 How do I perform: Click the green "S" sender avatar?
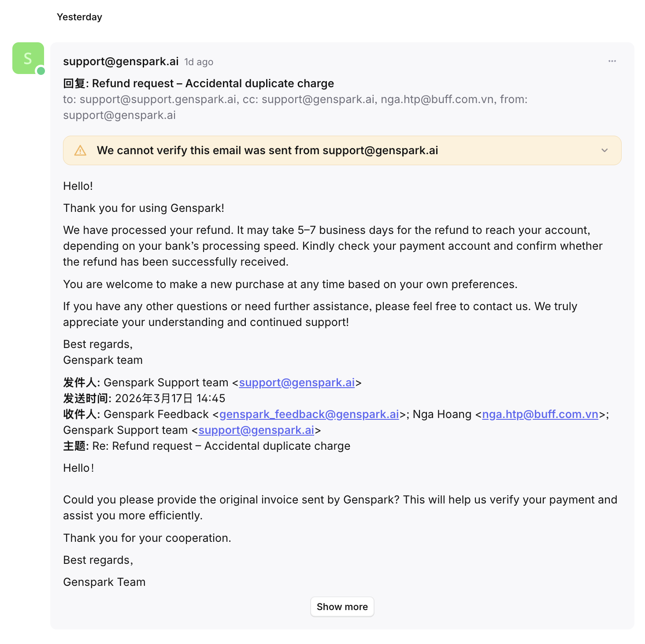tap(28, 58)
